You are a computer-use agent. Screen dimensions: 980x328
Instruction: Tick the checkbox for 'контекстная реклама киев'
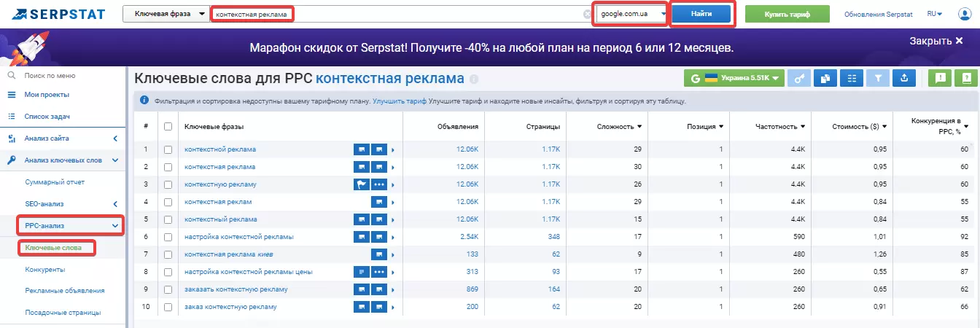[x=168, y=254]
